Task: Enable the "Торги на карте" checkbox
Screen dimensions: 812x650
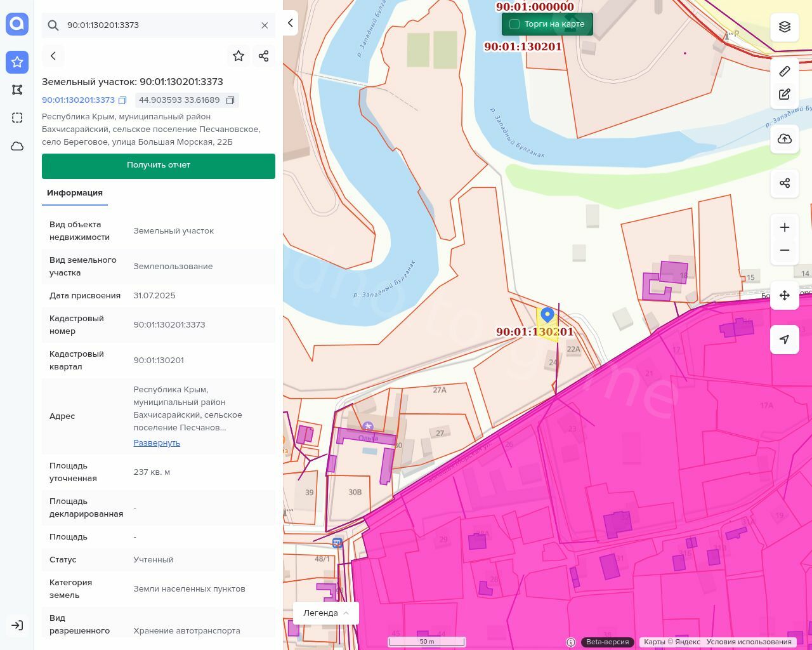Action: (514, 24)
